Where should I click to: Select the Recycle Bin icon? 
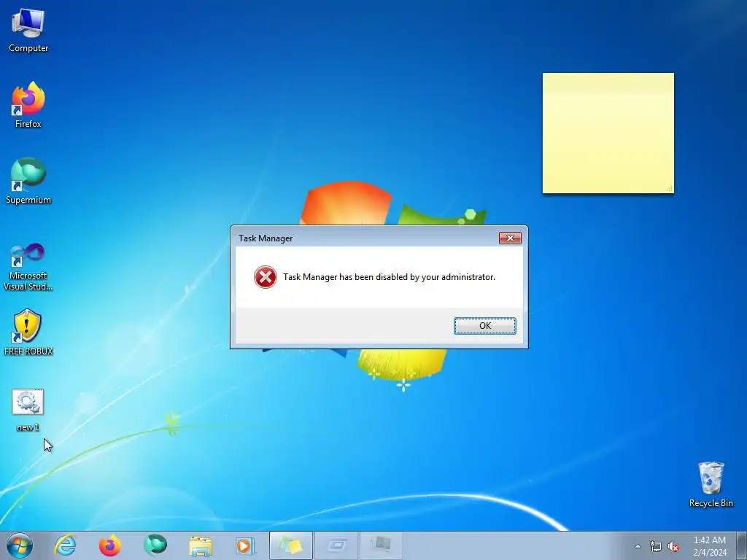pyautogui.click(x=711, y=485)
